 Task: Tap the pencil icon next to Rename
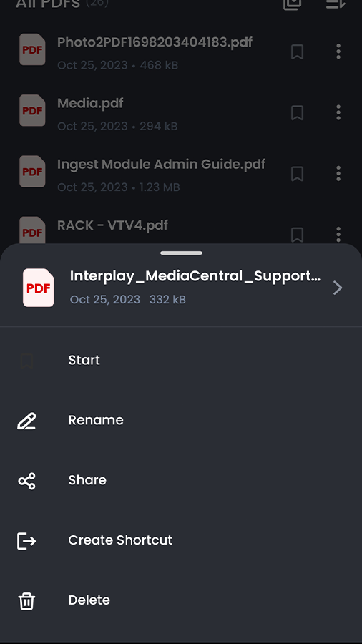[26, 421]
